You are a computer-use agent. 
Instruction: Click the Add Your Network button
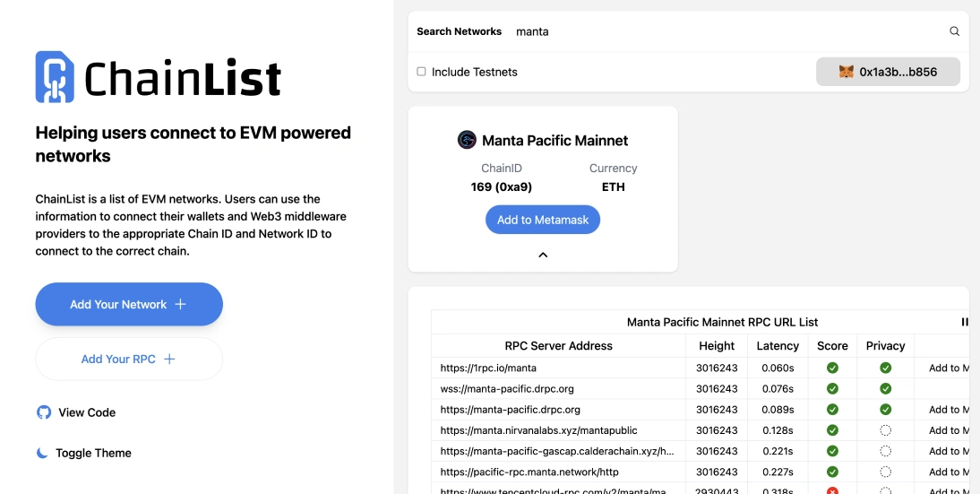[129, 304]
